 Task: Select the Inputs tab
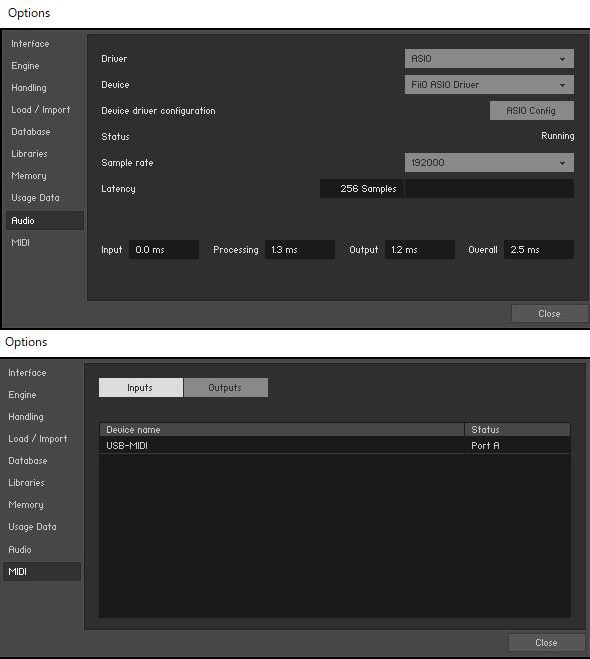pyautogui.click(x=141, y=387)
